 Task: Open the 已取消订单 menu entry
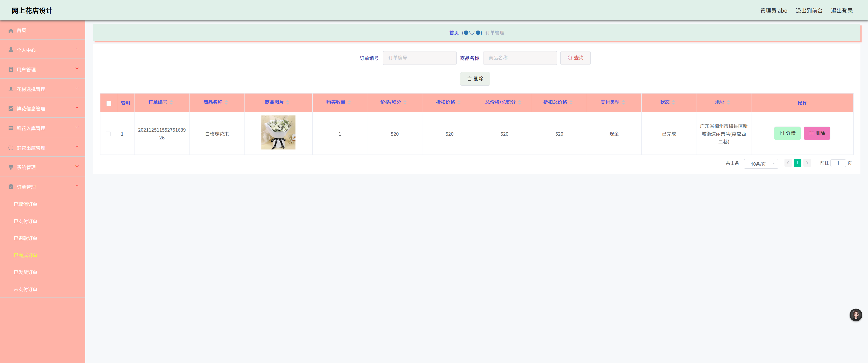(x=25, y=204)
